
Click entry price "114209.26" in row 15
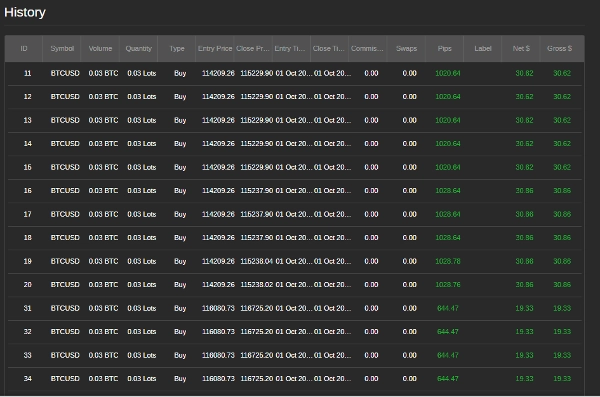[x=218, y=167]
